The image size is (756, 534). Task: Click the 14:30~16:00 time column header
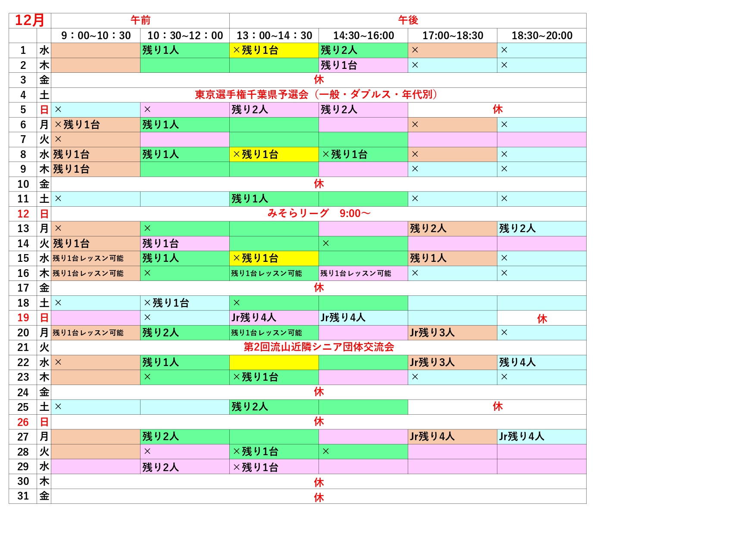point(364,36)
